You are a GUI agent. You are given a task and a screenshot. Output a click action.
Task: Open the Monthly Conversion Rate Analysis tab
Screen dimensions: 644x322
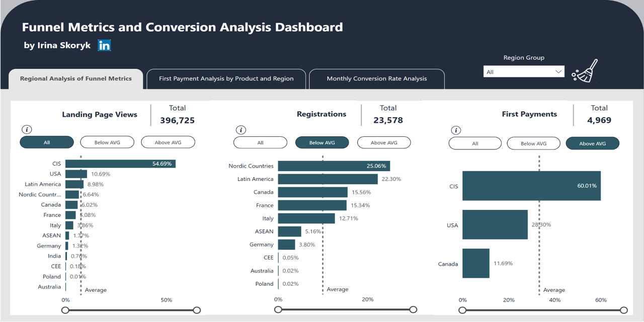(x=376, y=78)
